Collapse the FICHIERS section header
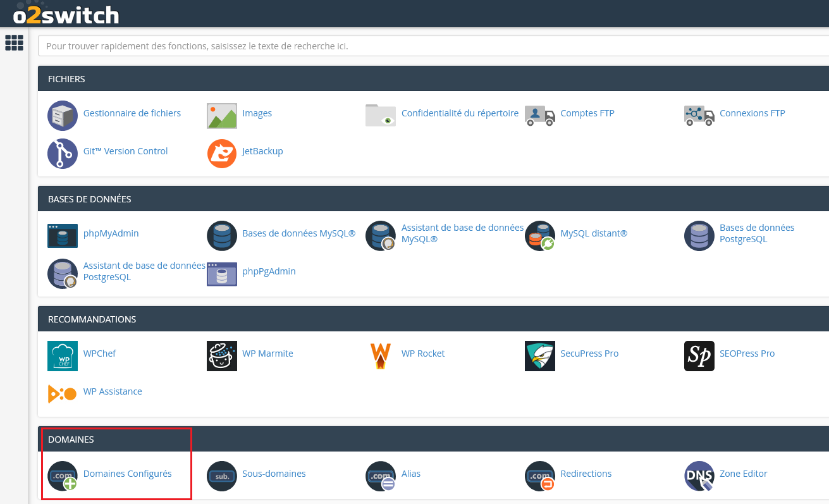The height and width of the screenshot is (504, 829). coord(433,78)
